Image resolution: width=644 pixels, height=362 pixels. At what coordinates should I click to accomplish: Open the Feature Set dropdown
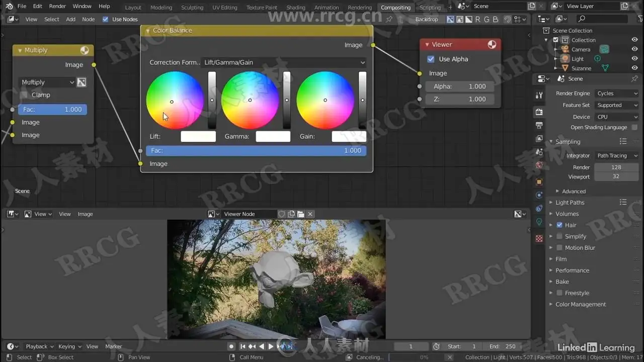click(617, 105)
